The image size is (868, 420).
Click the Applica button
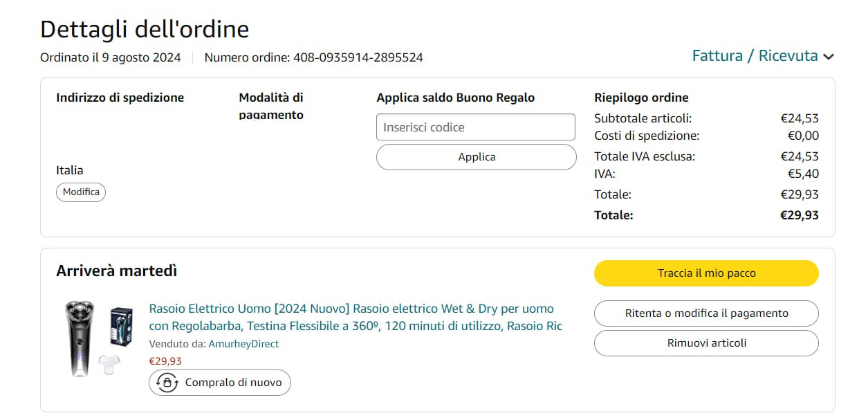click(x=476, y=157)
